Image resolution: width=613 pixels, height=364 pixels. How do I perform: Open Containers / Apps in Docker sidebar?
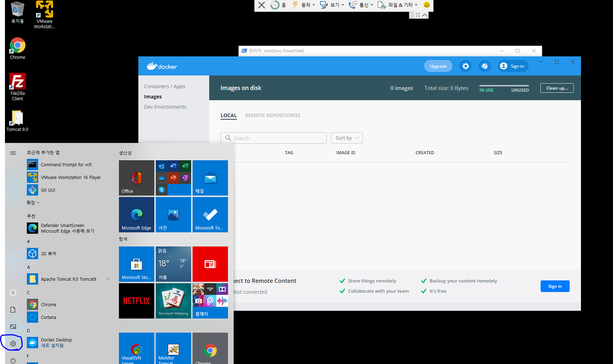[x=165, y=86]
